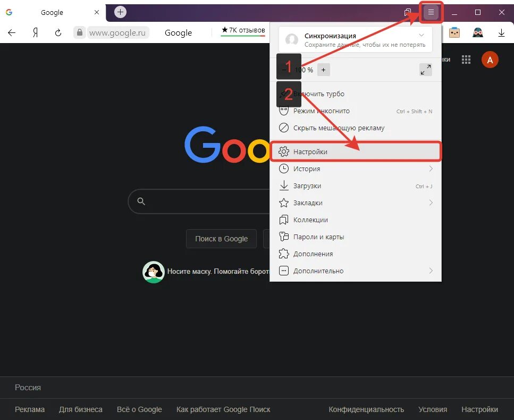Click the Google page title in address bar
The height and width of the screenshot is (420, 514).
pos(178,33)
